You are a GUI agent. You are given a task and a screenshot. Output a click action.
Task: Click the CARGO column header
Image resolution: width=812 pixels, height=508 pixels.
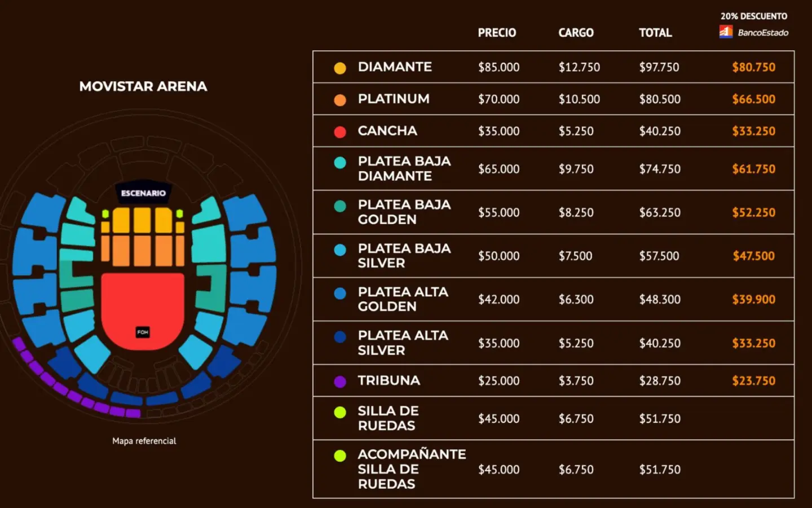coord(576,33)
